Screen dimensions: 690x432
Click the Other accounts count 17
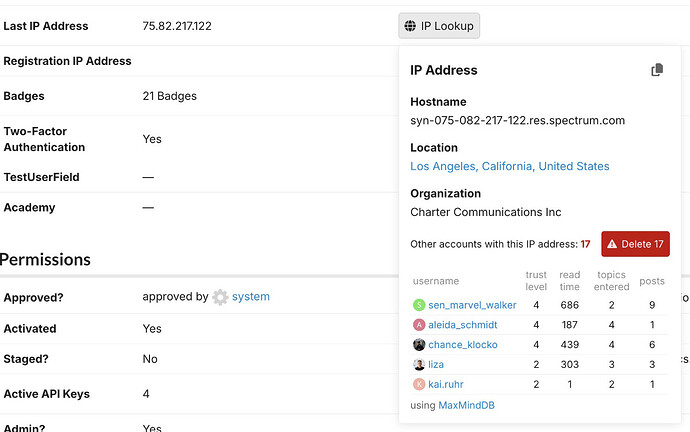click(585, 244)
